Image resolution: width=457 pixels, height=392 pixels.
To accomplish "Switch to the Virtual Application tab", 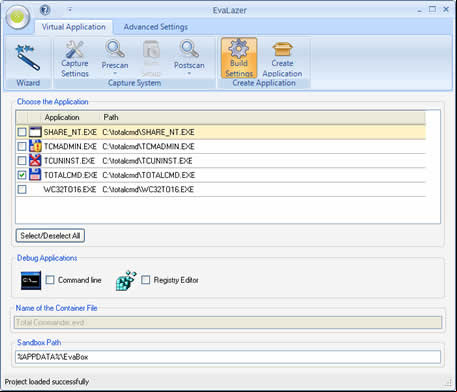I will (x=74, y=27).
